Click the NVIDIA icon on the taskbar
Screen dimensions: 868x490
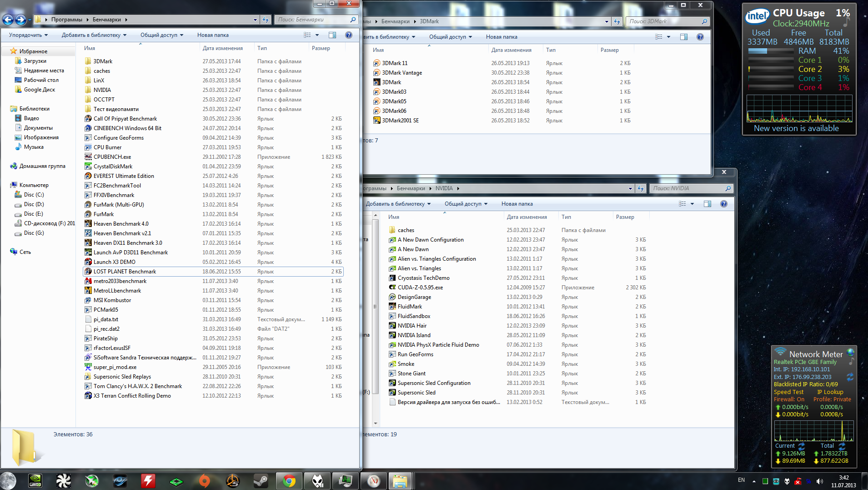tap(35, 480)
